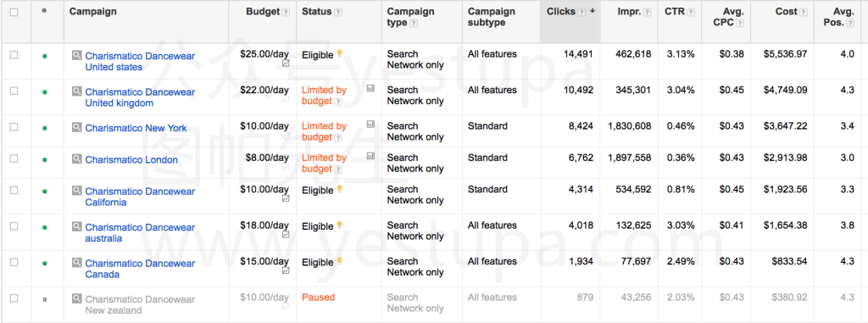Click the help icon next to Cost header
Image resolution: width=868 pixels, height=323 pixels.
coord(804,13)
